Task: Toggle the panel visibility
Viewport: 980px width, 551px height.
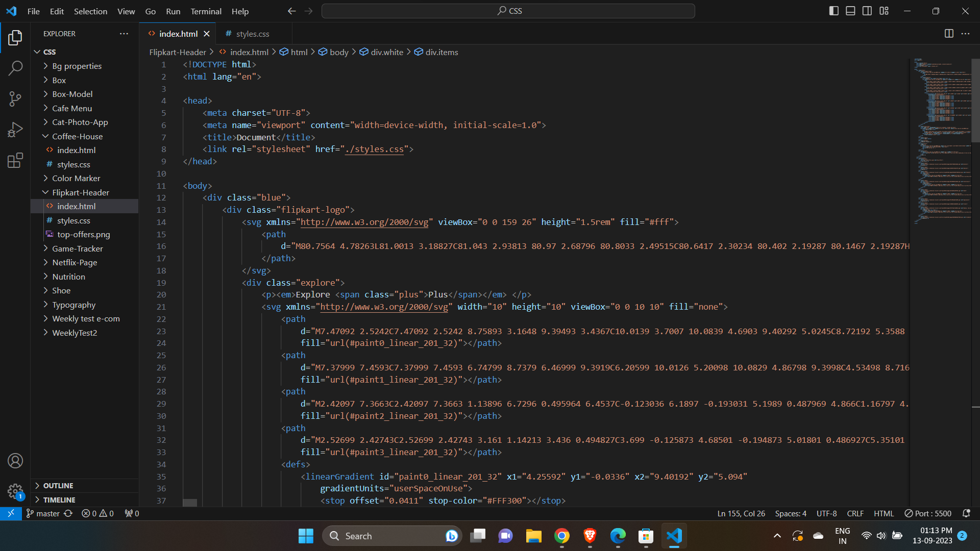Action: (x=850, y=10)
